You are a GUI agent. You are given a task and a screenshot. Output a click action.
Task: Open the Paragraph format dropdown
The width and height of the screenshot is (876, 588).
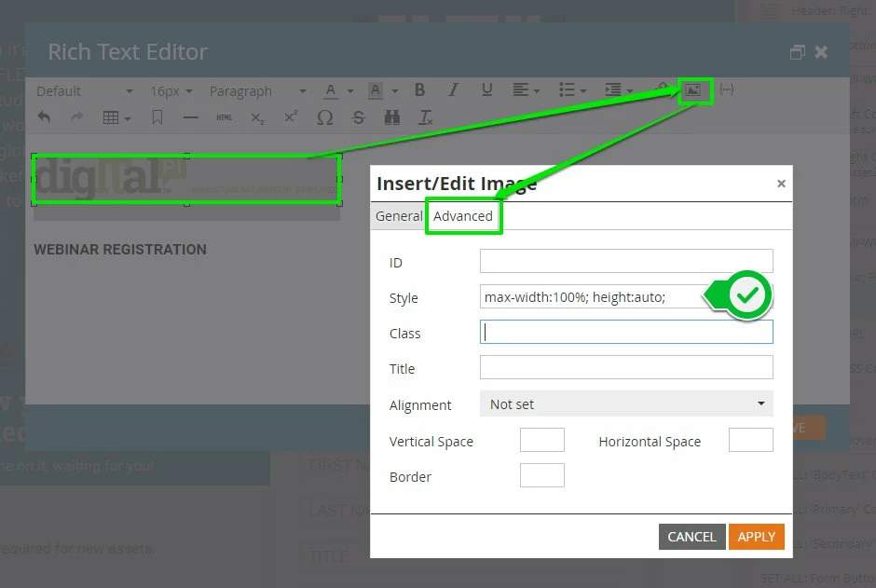pyautogui.click(x=257, y=91)
